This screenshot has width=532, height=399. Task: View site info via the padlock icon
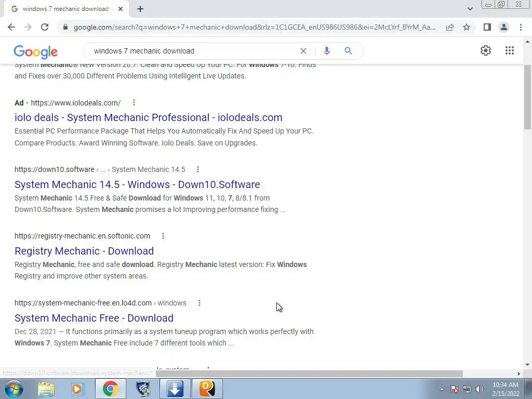(65, 27)
